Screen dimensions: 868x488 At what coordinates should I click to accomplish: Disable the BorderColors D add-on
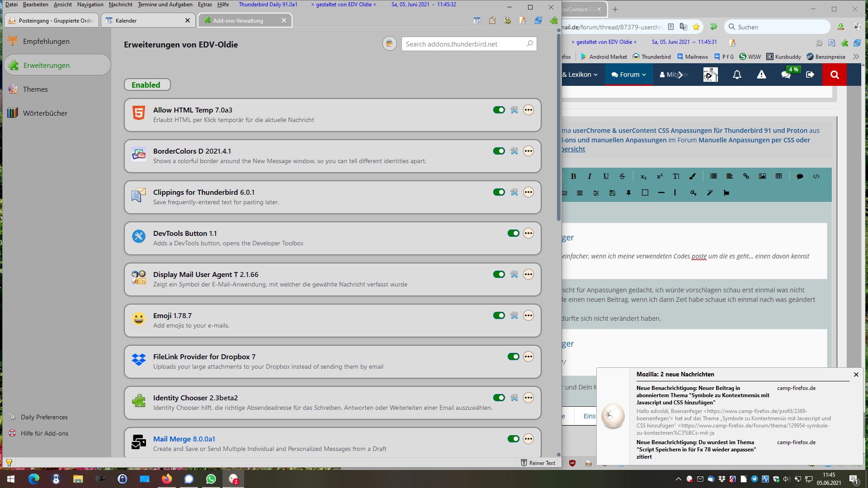point(499,151)
